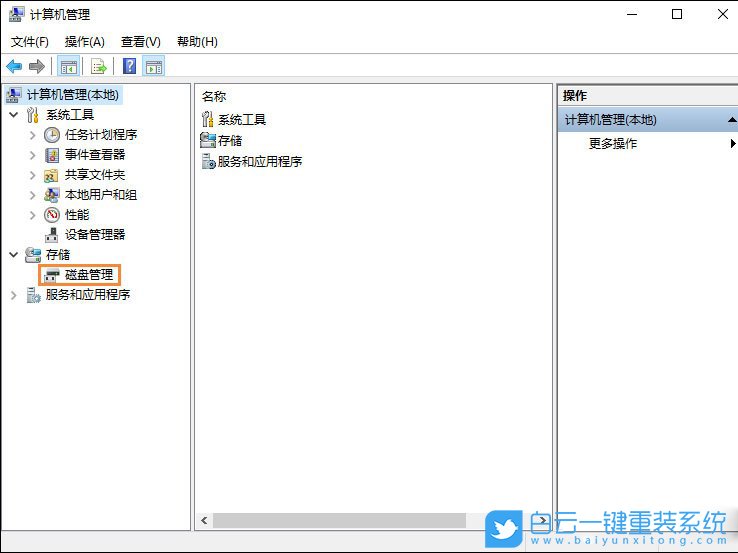Screen dimensions: 738x553
Task: Expand the 任务计划程序 node
Action: (32, 136)
